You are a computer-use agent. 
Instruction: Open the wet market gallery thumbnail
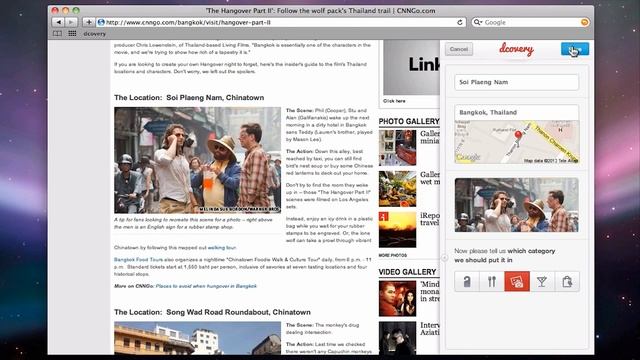398,189
